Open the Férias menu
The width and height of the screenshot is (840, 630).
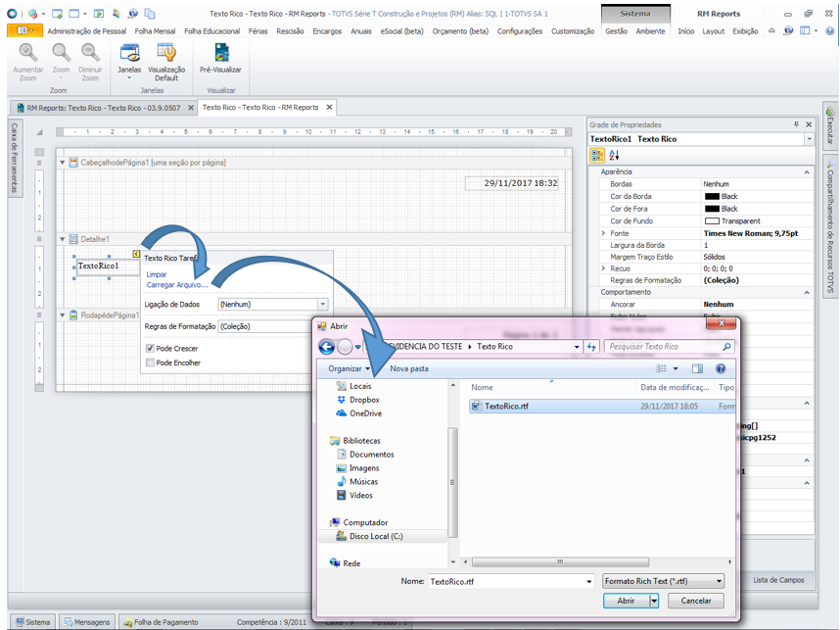[257, 31]
